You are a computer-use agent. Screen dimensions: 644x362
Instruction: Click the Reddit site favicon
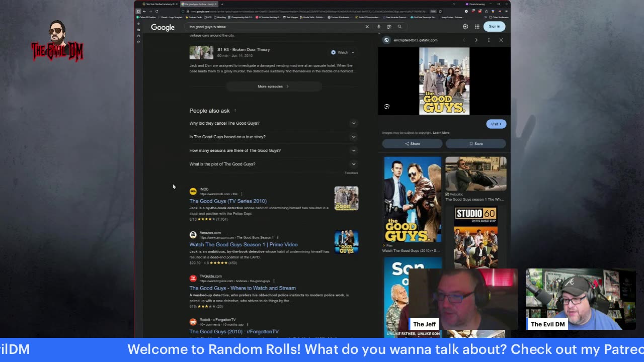(193, 322)
